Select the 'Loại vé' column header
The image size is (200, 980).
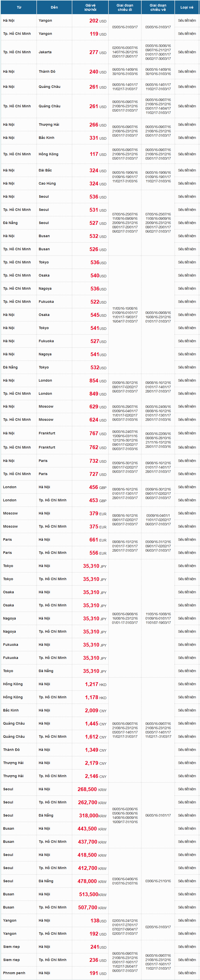(x=187, y=7)
